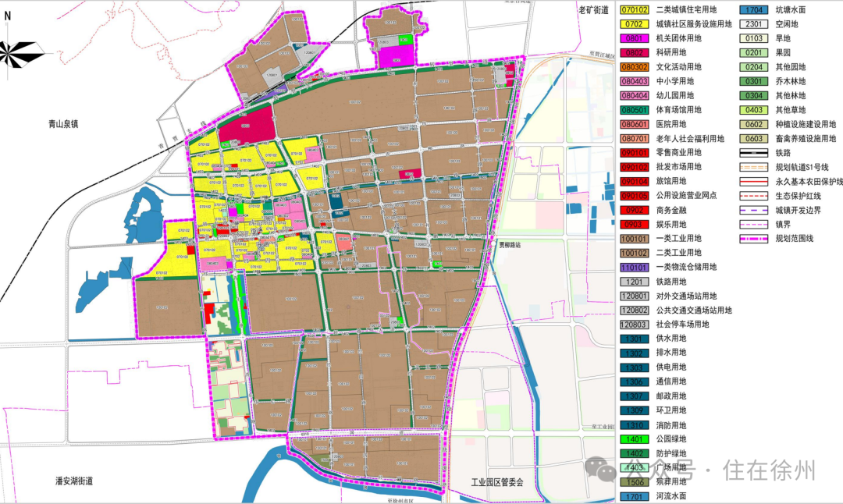Screen dimensions: 843x504
Task: Select the orange 080302 legend swatch
Action: pos(635,67)
